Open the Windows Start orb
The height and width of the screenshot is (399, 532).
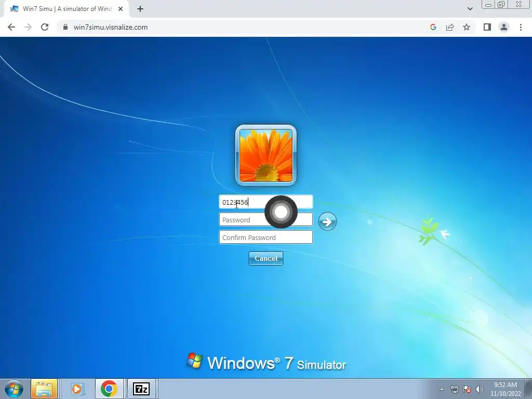pyautogui.click(x=14, y=389)
